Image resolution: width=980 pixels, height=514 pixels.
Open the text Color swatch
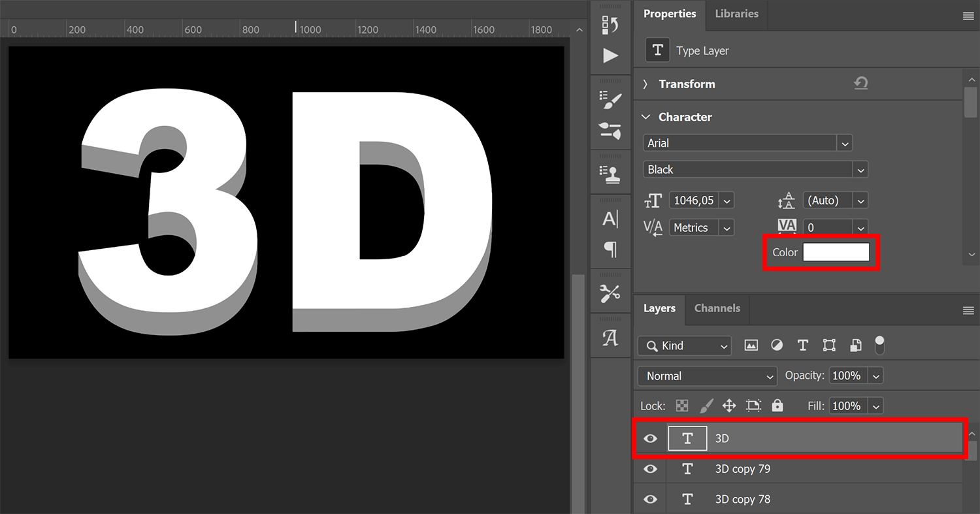pyautogui.click(x=836, y=251)
